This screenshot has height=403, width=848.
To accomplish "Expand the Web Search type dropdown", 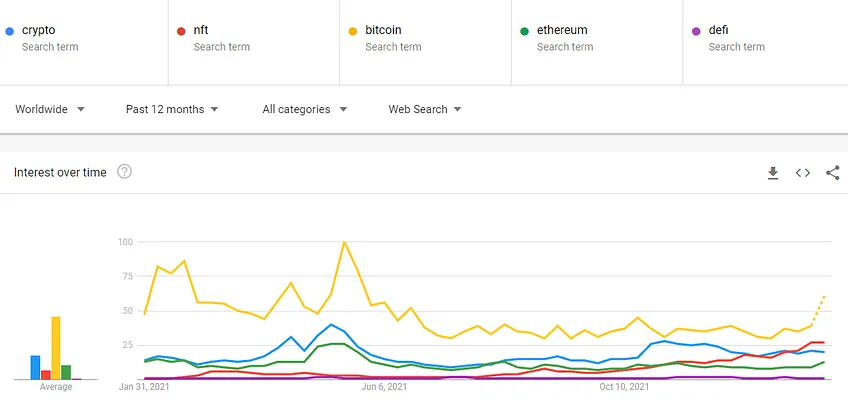I will click(x=425, y=109).
